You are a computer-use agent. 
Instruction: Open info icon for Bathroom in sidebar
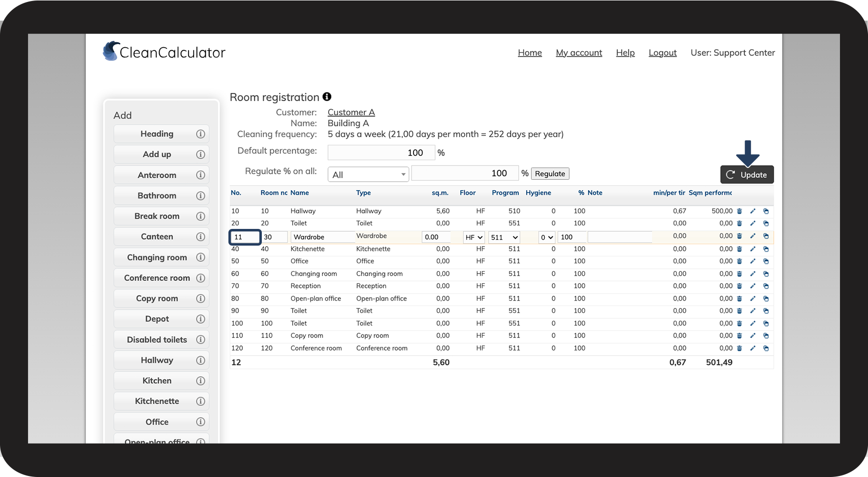pos(200,196)
